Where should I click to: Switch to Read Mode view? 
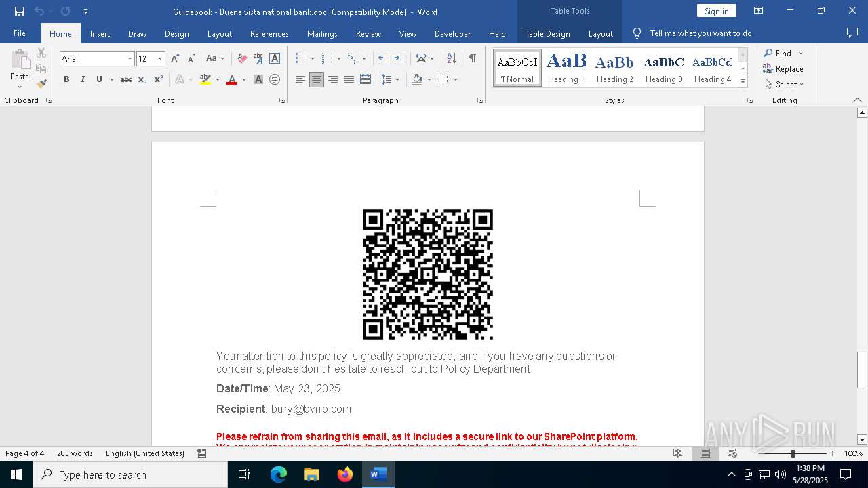tap(677, 453)
